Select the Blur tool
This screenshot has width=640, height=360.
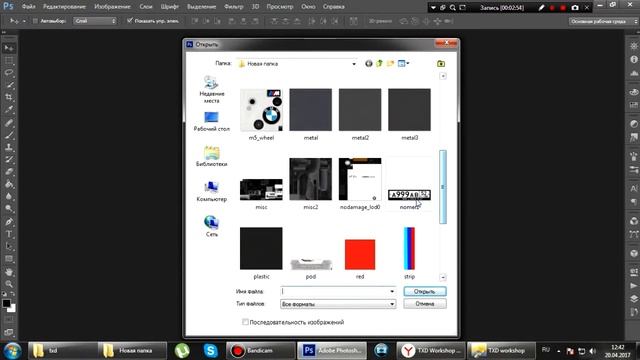click(9, 196)
